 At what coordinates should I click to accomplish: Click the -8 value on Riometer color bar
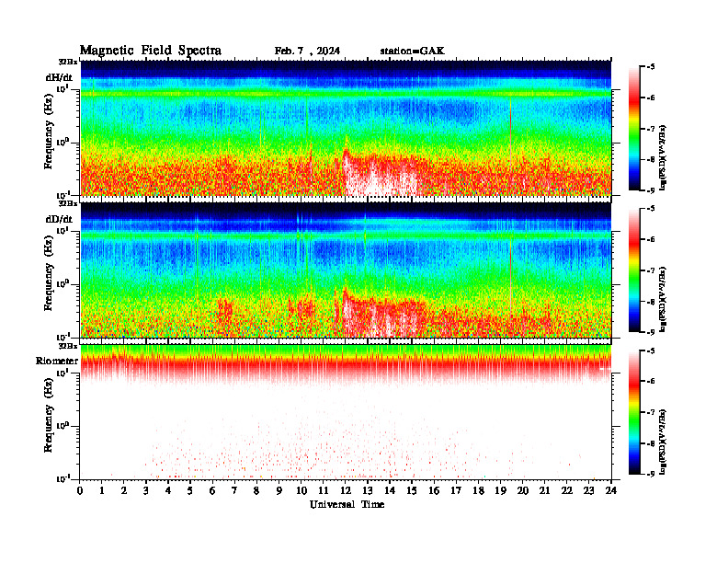[x=651, y=443]
